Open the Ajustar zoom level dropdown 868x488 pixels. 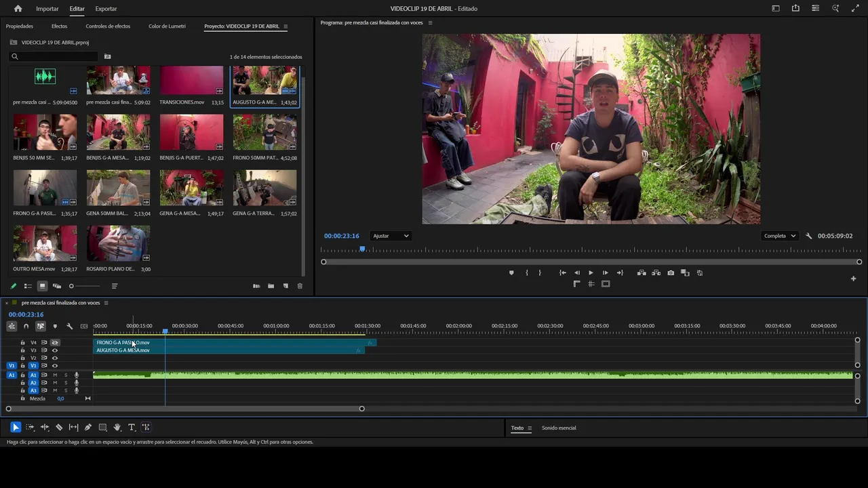tap(391, 236)
